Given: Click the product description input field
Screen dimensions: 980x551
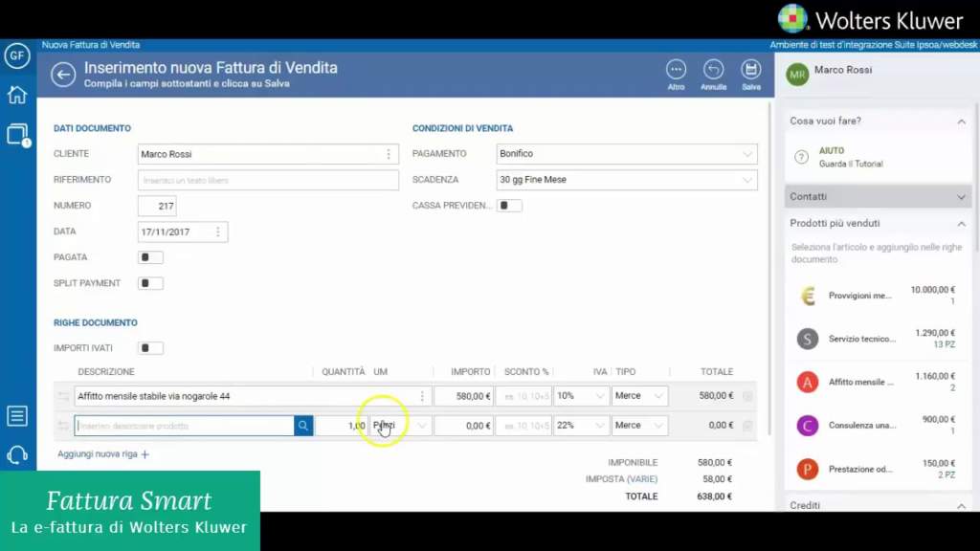Looking at the screenshot, I should click(x=185, y=426).
